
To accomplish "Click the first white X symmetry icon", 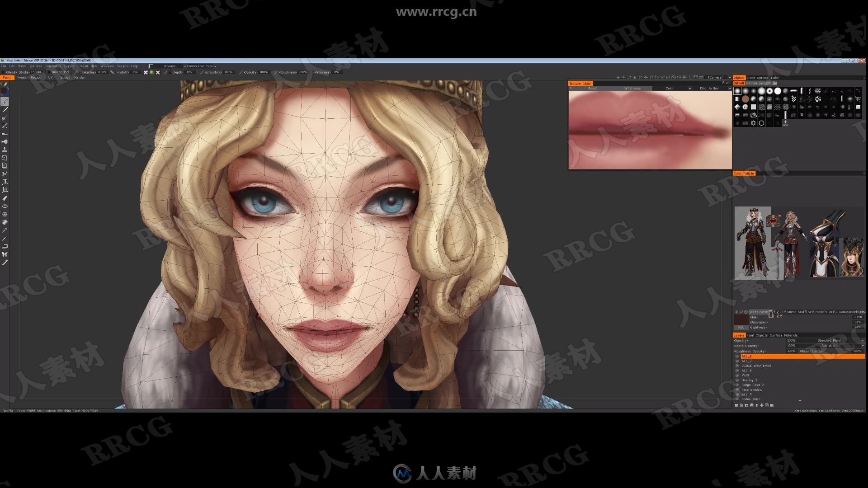I will (146, 72).
